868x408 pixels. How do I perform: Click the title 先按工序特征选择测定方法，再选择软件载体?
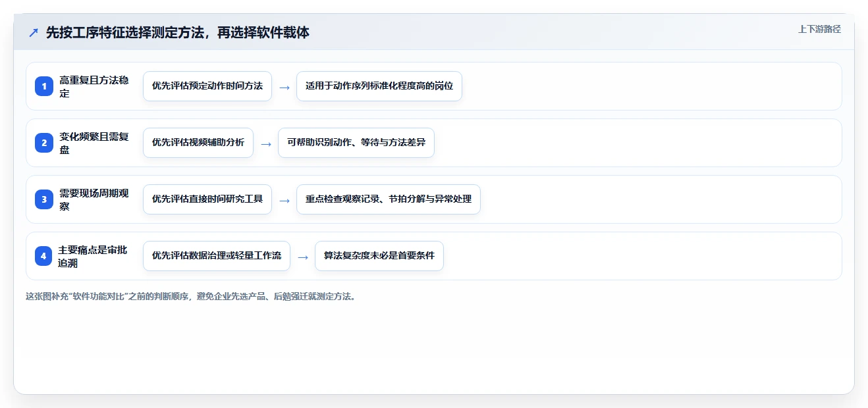coord(177,32)
